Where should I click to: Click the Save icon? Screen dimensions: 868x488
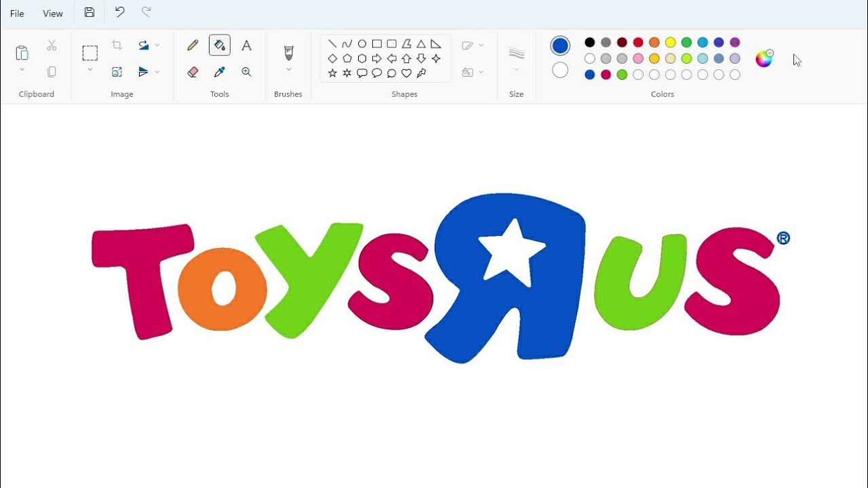90,12
